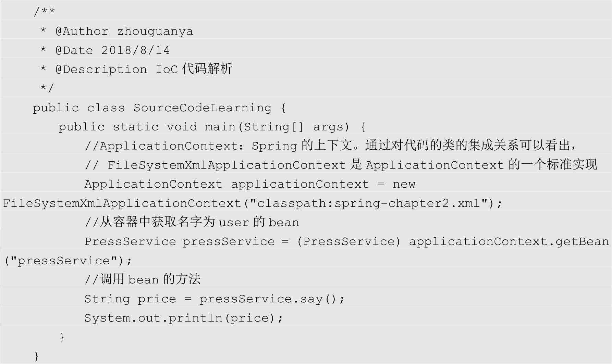Click the "pressService" string literal
The width and height of the screenshot is (612, 364).
tap(63, 261)
